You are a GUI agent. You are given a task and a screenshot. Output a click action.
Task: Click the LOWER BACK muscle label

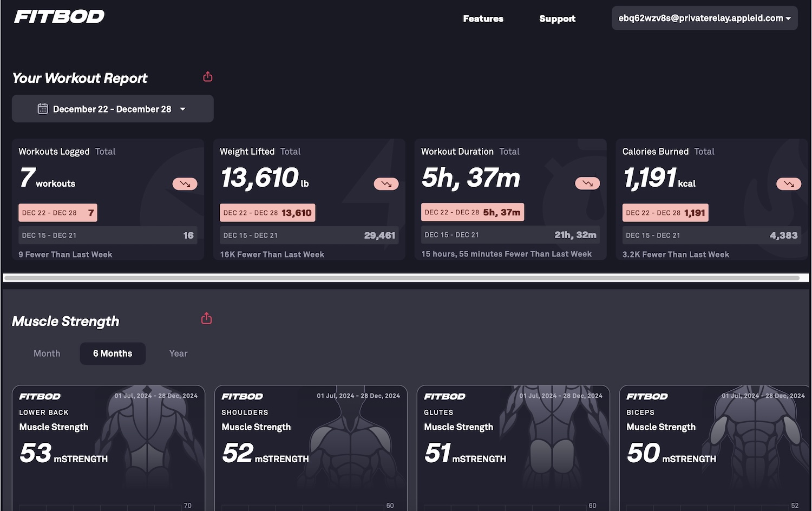click(44, 412)
